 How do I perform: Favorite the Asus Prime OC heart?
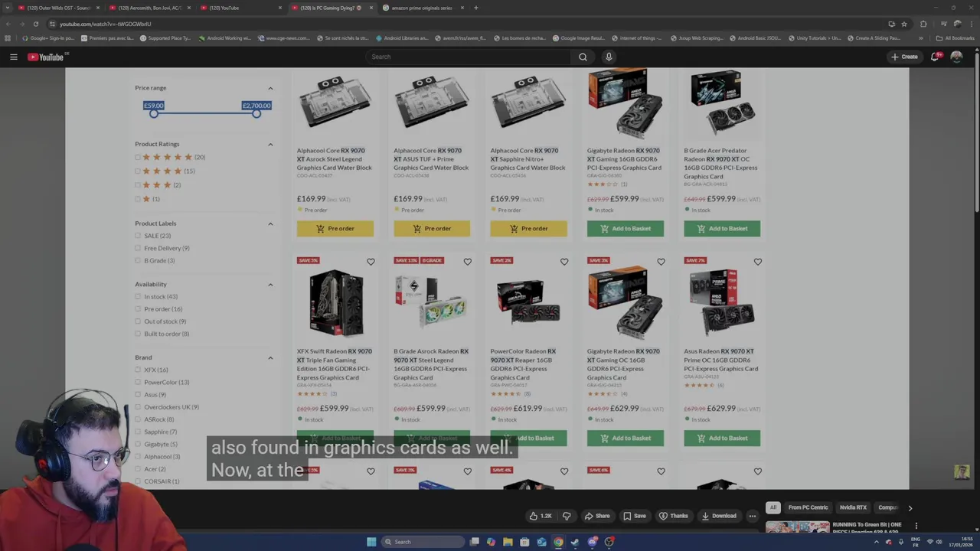tap(758, 262)
